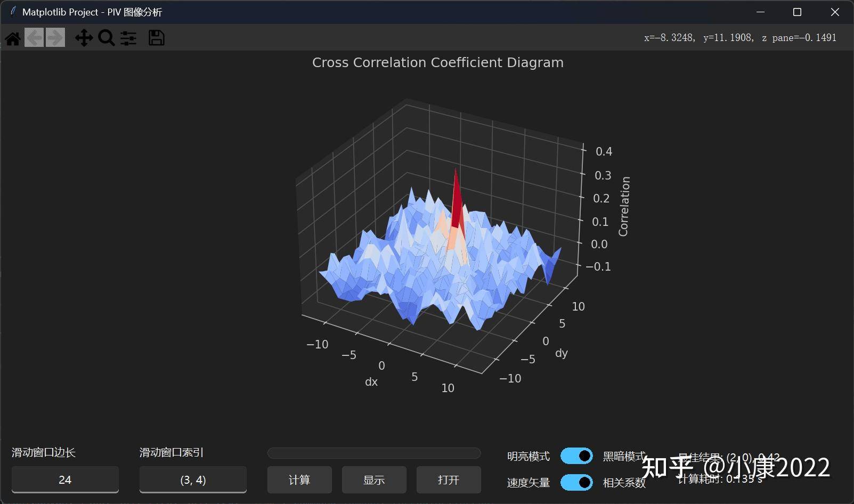Close the PIV analysis window
Image resolution: width=854 pixels, height=504 pixels.
tap(835, 12)
